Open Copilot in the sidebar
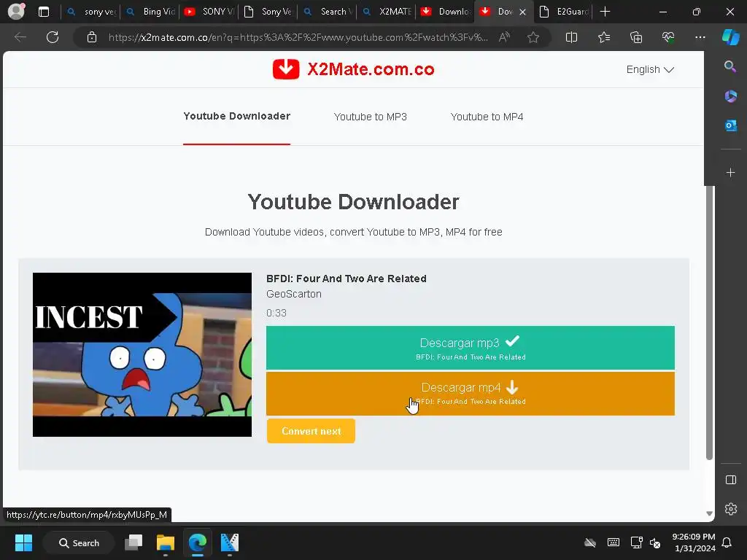This screenshot has width=747, height=560. point(731,37)
